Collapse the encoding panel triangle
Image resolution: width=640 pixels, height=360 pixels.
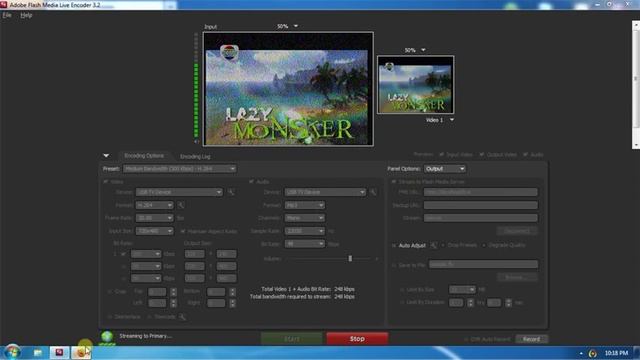click(x=106, y=156)
